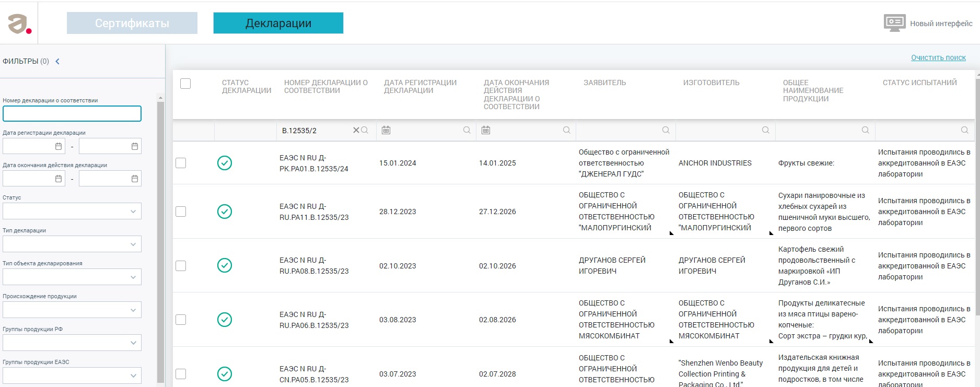Click the logo icon at top left

(19, 24)
